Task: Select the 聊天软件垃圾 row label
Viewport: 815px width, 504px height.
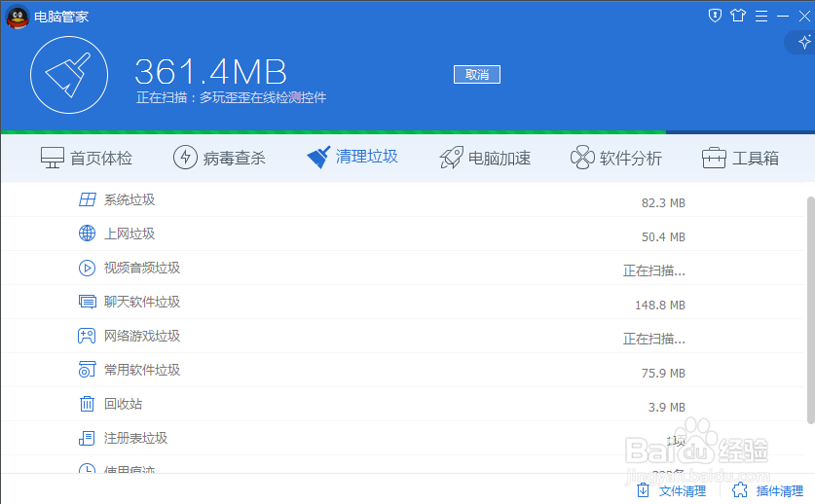Action: click(x=142, y=302)
